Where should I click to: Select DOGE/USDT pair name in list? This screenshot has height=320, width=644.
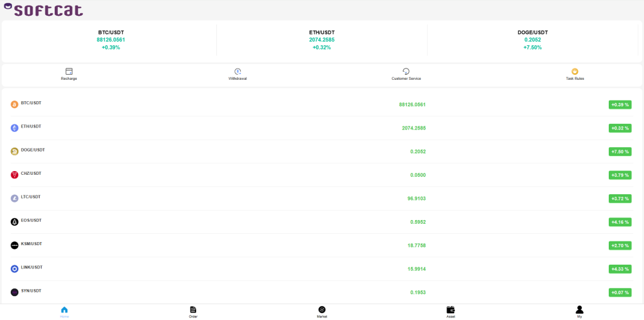33,150
